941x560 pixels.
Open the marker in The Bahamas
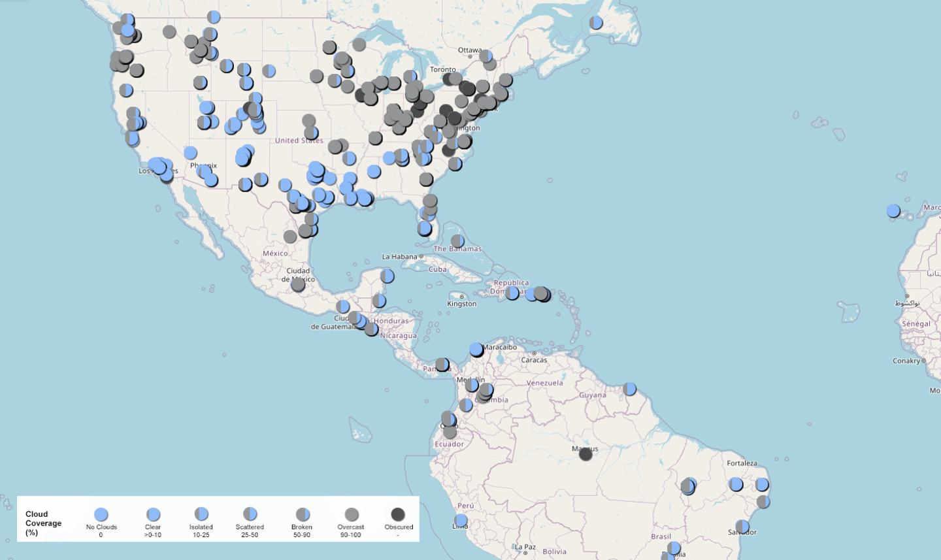point(457,241)
